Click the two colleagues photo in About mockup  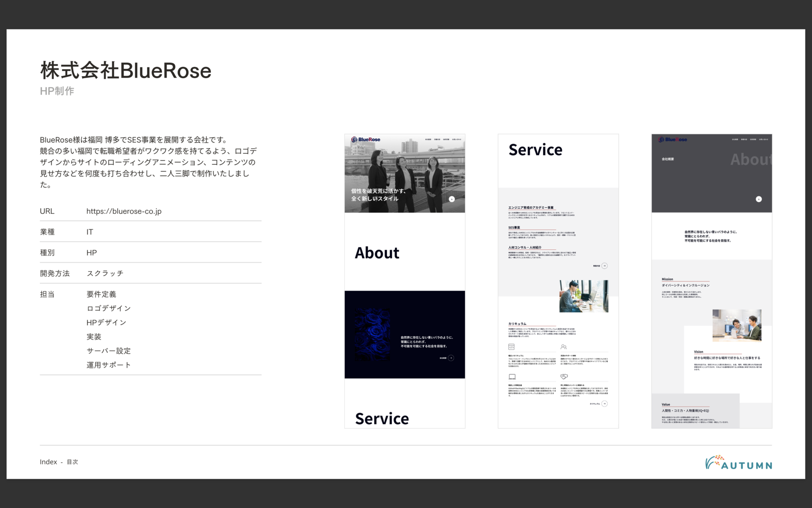(737, 325)
